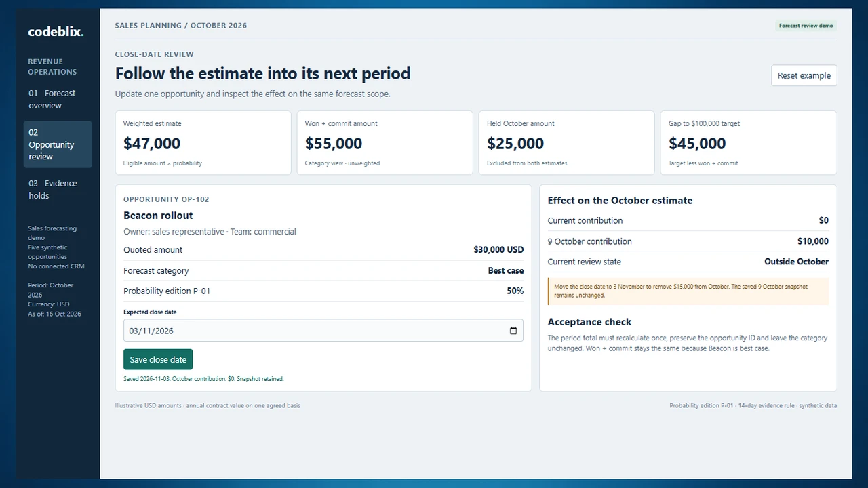The width and height of the screenshot is (868, 488).
Task: Click the Owner: sales representative line
Action: tap(210, 232)
